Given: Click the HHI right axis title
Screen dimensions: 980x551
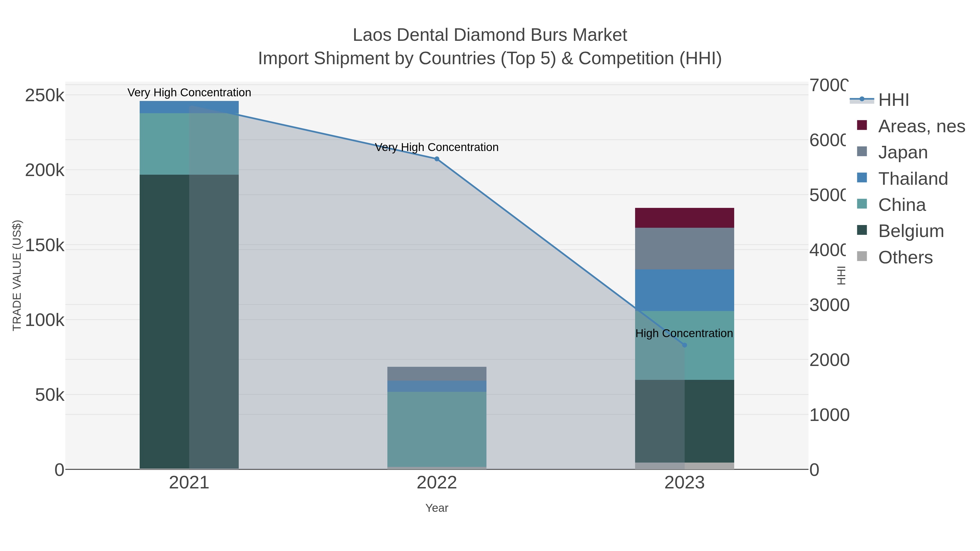Looking at the screenshot, I should pyautogui.click(x=841, y=275).
